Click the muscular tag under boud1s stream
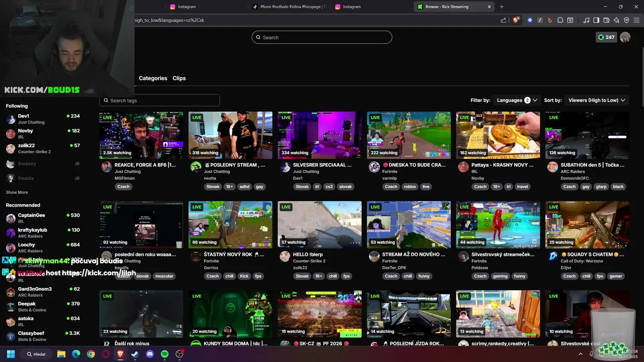644x362 pixels. (x=164, y=276)
